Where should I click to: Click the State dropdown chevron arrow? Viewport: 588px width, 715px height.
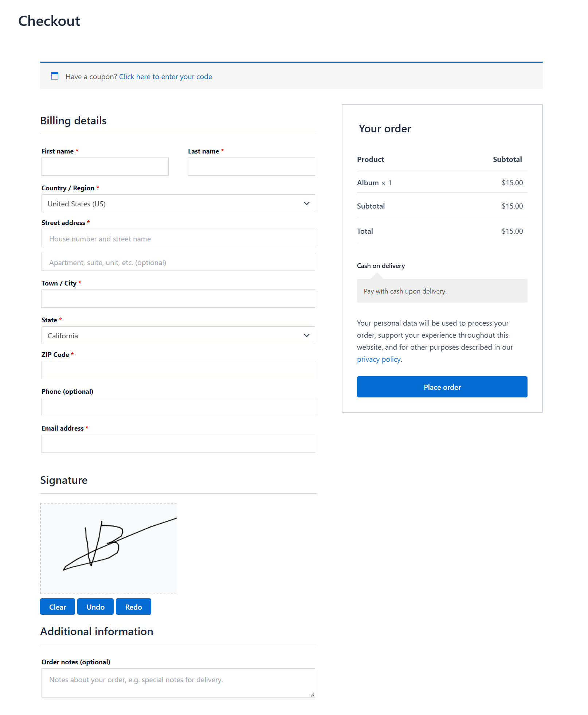[307, 335]
